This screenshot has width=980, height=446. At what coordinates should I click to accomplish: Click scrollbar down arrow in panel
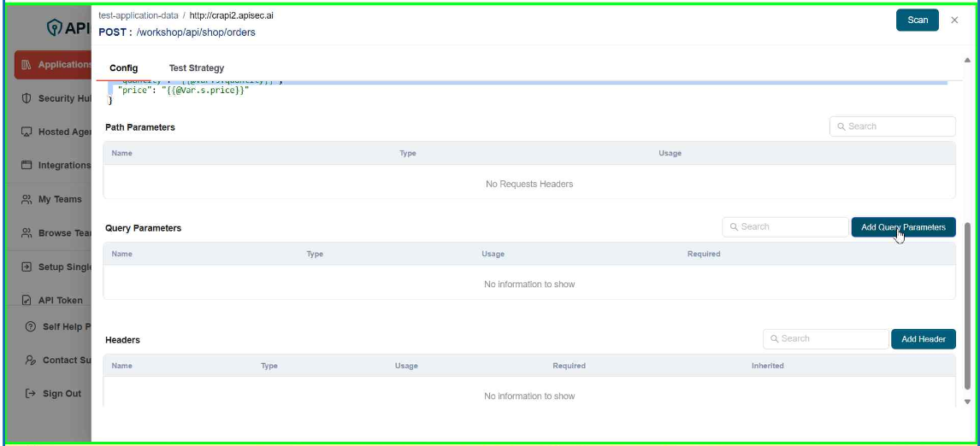[x=967, y=402]
